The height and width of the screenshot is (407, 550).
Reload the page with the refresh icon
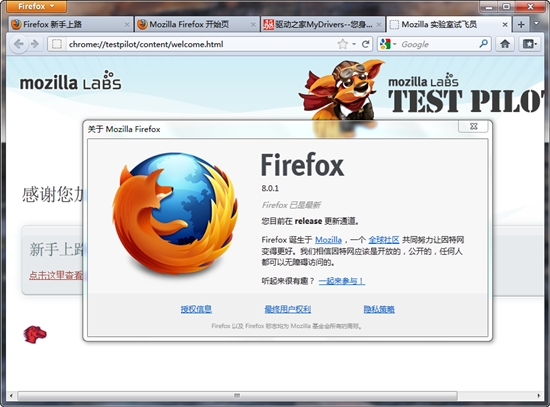[365, 44]
